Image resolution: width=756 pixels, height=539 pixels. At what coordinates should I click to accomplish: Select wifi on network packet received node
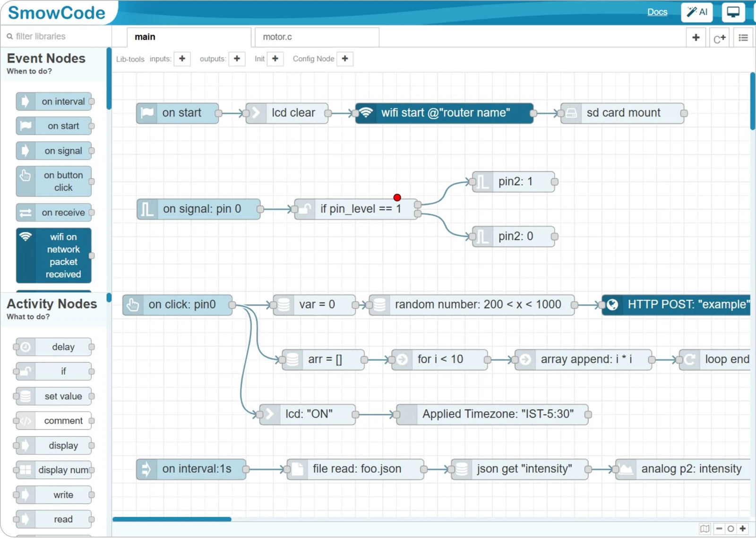coord(54,256)
